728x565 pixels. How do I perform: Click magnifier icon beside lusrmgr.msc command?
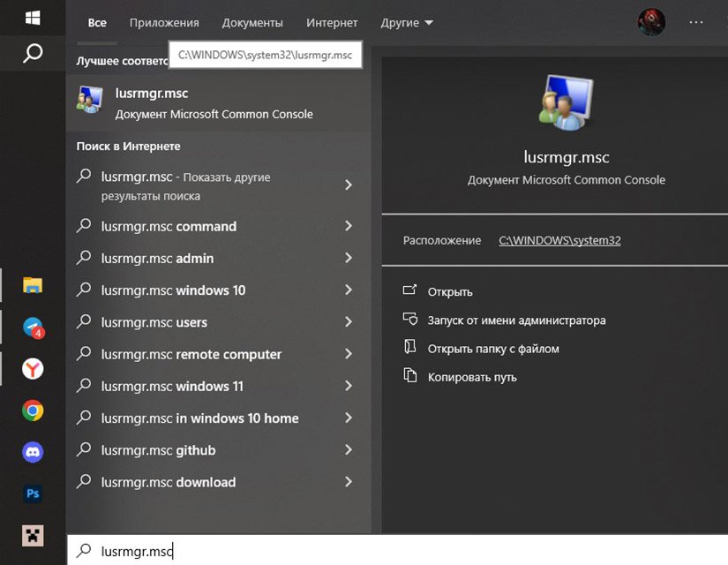pos(84,225)
